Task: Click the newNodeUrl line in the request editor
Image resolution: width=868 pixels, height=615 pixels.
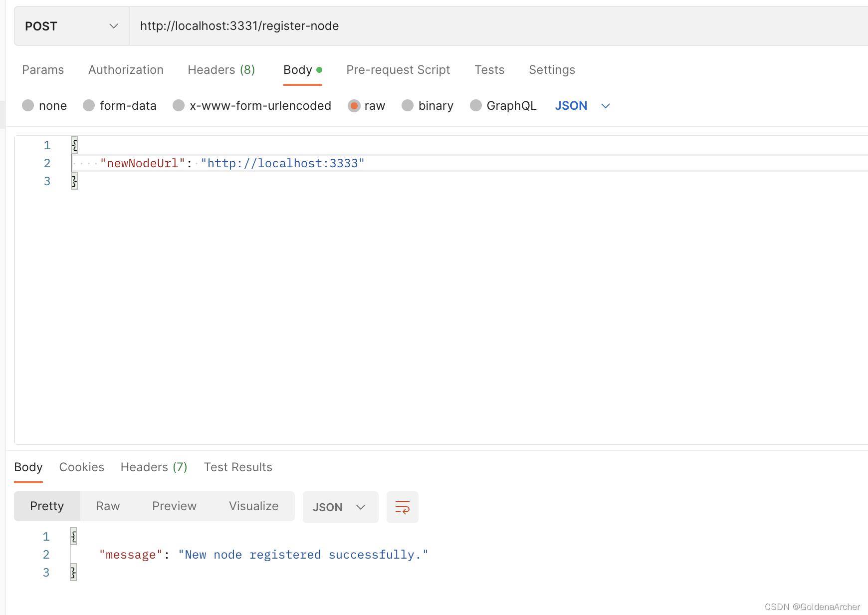Action: click(x=469, y=163)
